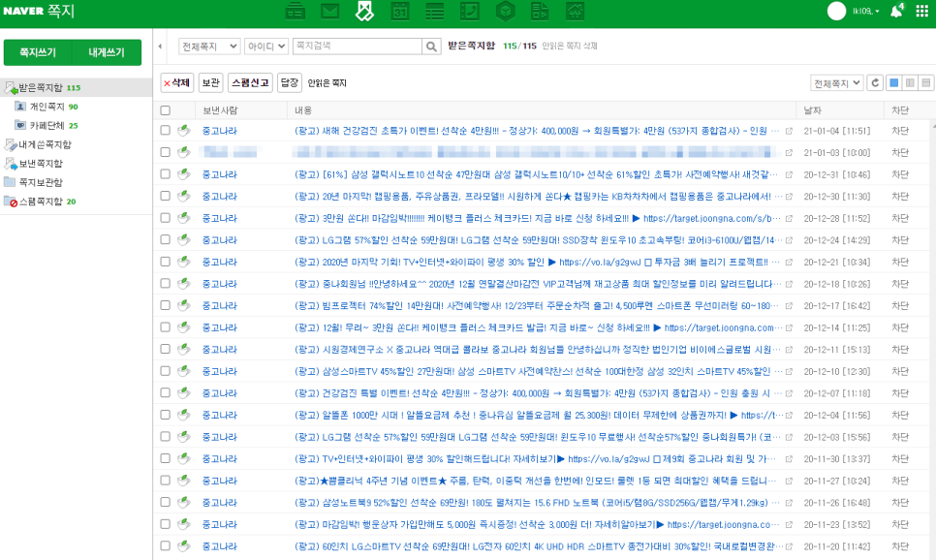Open the MYBOX drawer icon in top bar
The width and height of the screenshot is (936, 560).
(x=295, y=11)
